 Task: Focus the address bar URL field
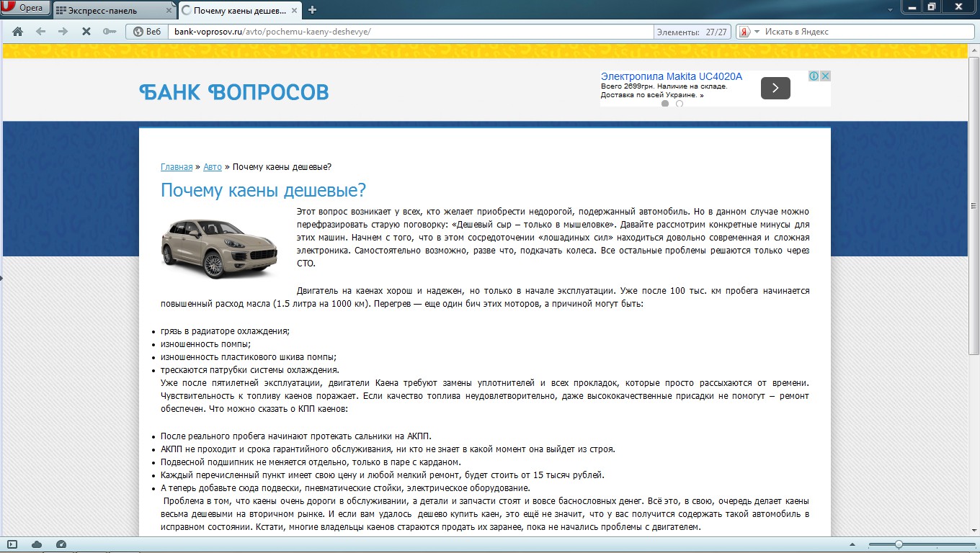click(x=411, y=32)
